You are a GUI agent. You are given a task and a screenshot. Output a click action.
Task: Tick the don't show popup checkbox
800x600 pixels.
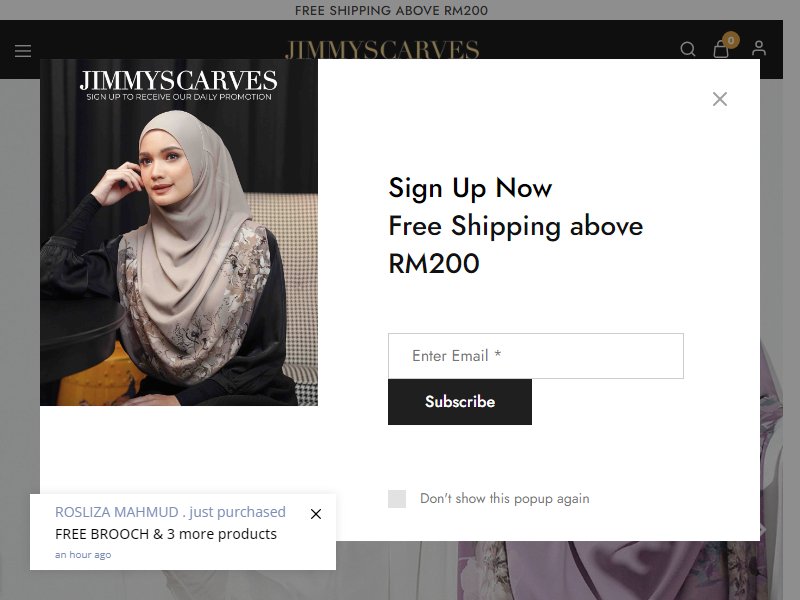pos(397,499)
